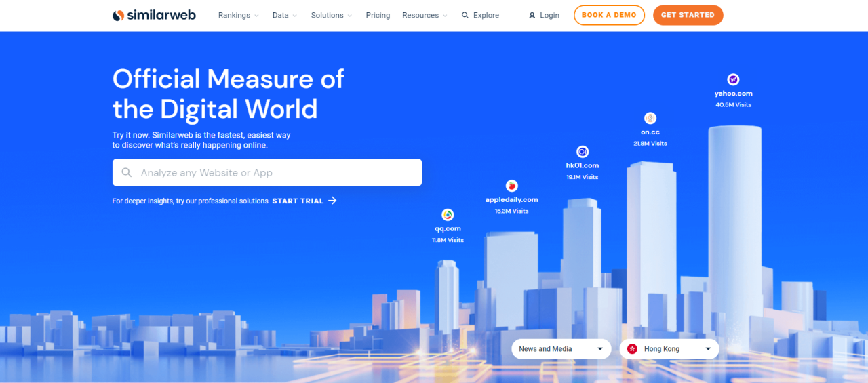Click the Explore search magnifier icon

click(x=465, y=15)
